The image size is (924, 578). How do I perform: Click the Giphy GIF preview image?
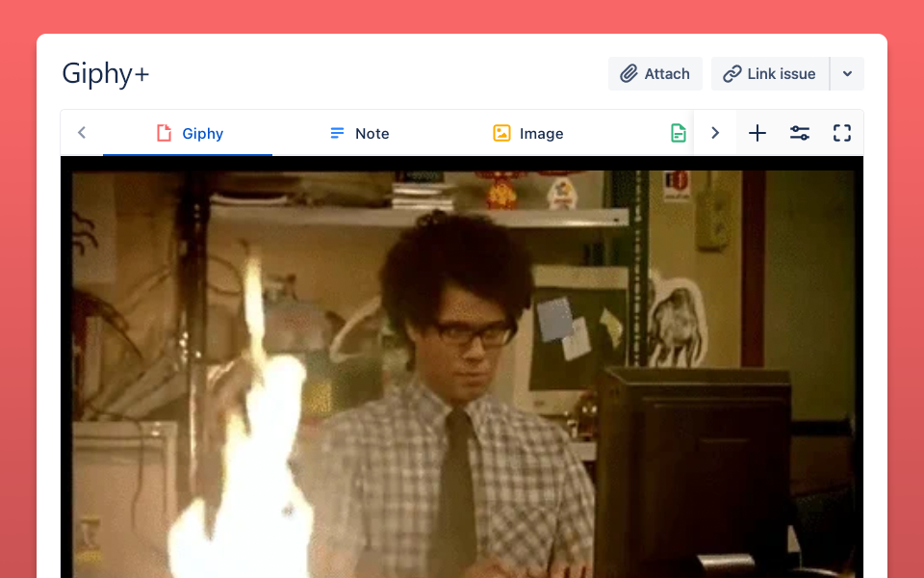pos(462,367)
